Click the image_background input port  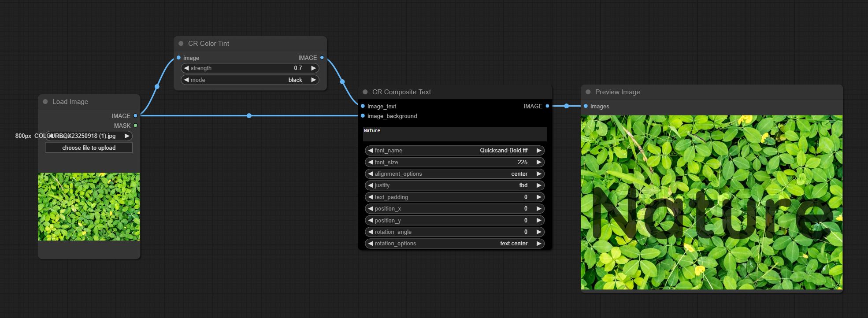(x=363, y=116)
